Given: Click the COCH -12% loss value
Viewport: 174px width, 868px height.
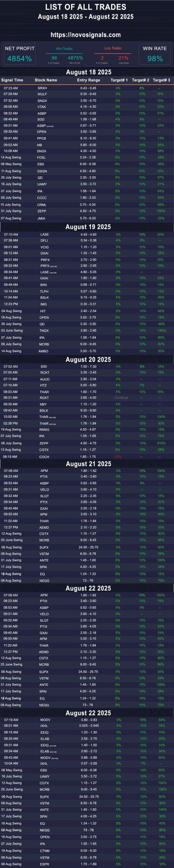Looking at the screenshot, I should (x=117, y=457).
